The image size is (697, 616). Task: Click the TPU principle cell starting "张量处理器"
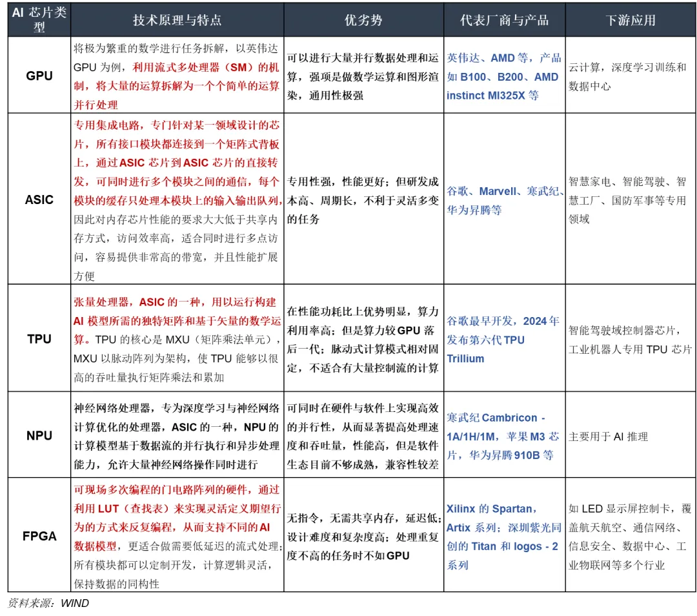[x=177, y=338]
